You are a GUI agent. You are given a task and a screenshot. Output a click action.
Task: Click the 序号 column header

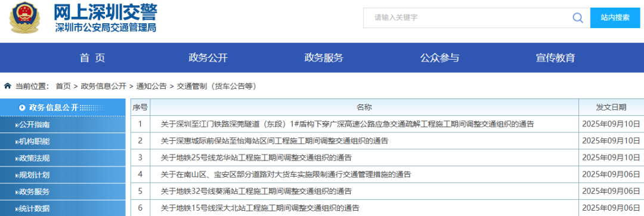[140, 107]
